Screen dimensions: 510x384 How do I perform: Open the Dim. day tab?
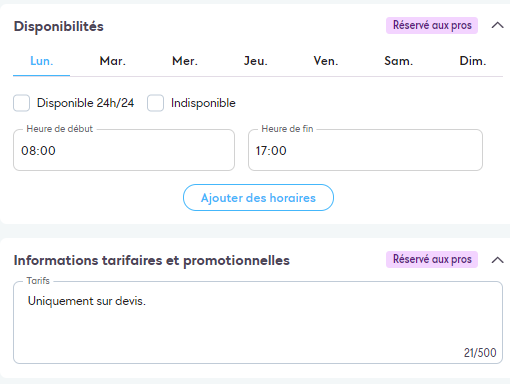pyautogui.click(x=473, y=61)
